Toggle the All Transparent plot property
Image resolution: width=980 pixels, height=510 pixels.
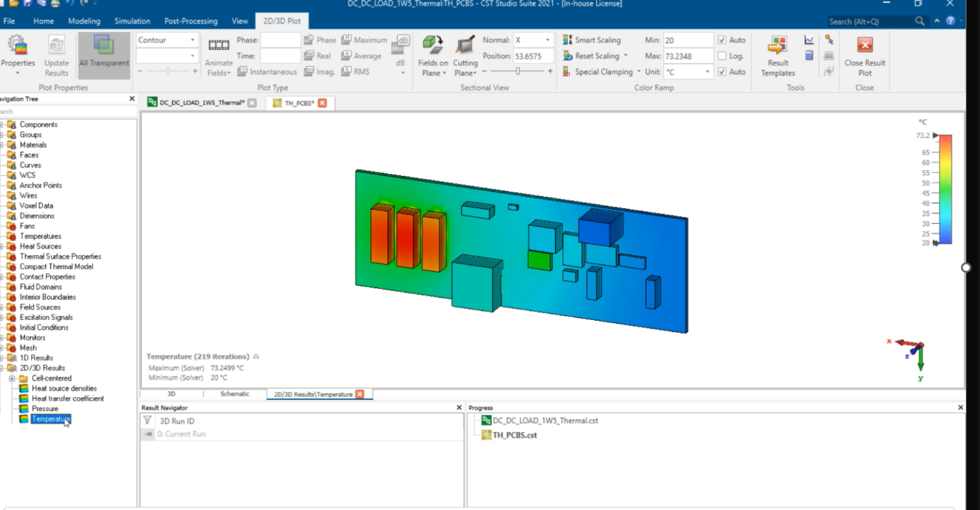coord(103,55)
